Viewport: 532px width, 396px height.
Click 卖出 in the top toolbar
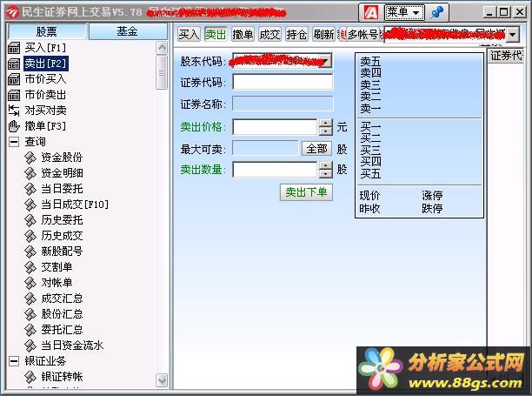click(x=216, y=34)
